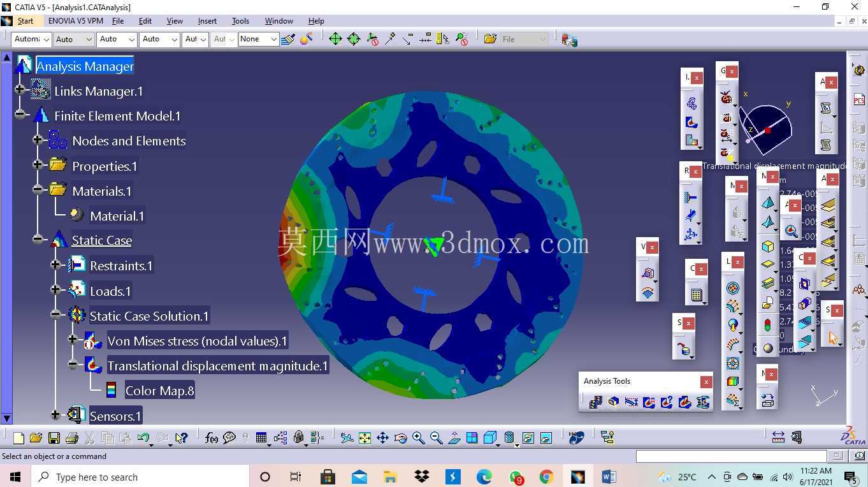Click the Undo arrow icon

click(x=143, y=438)
